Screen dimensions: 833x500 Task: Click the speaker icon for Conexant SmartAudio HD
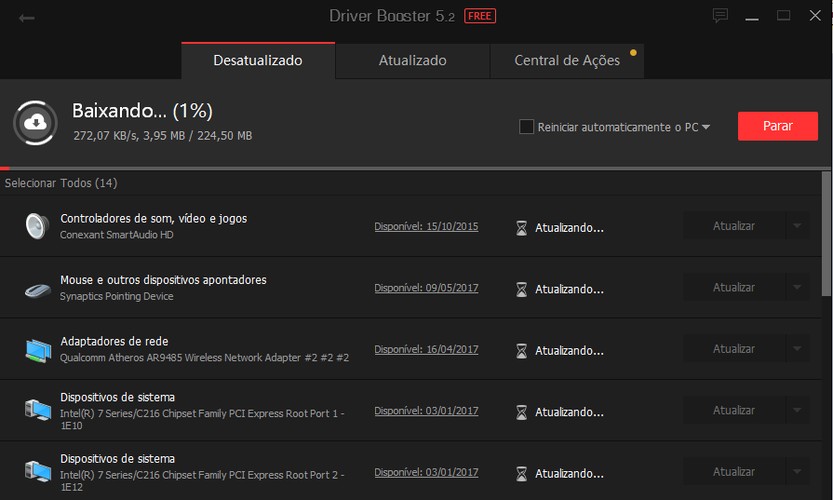pos(37,226)
